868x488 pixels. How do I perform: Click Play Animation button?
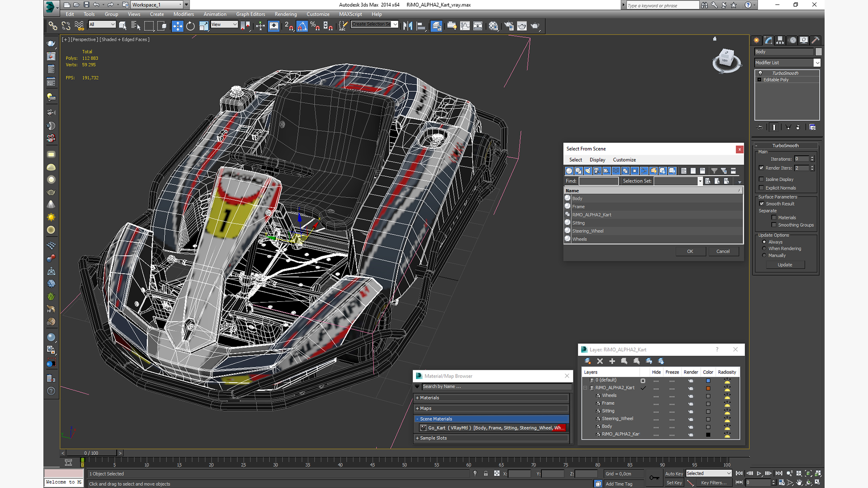tap(759, 474)
